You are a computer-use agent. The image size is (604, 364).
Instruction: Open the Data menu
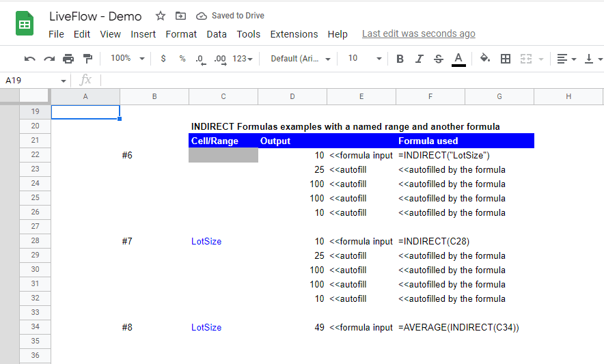point(217,34)
